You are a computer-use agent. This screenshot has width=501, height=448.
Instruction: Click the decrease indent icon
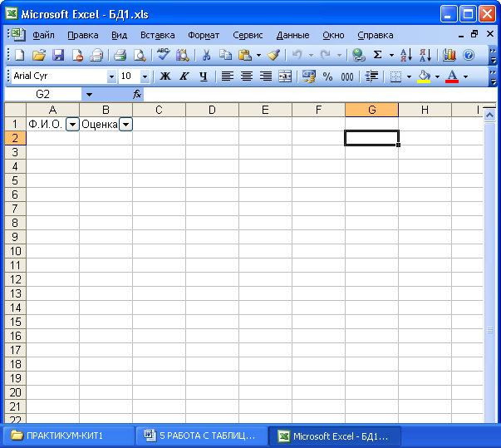pos(371,76)
